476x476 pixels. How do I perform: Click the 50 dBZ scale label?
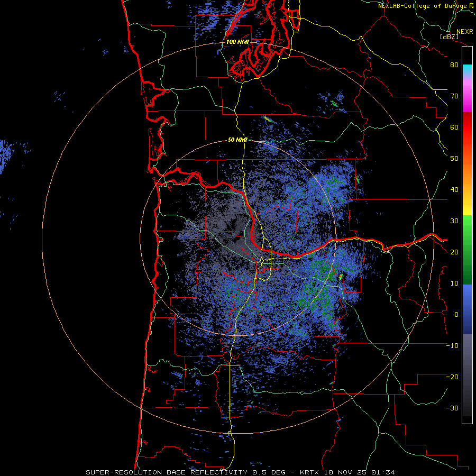point(454,159)
